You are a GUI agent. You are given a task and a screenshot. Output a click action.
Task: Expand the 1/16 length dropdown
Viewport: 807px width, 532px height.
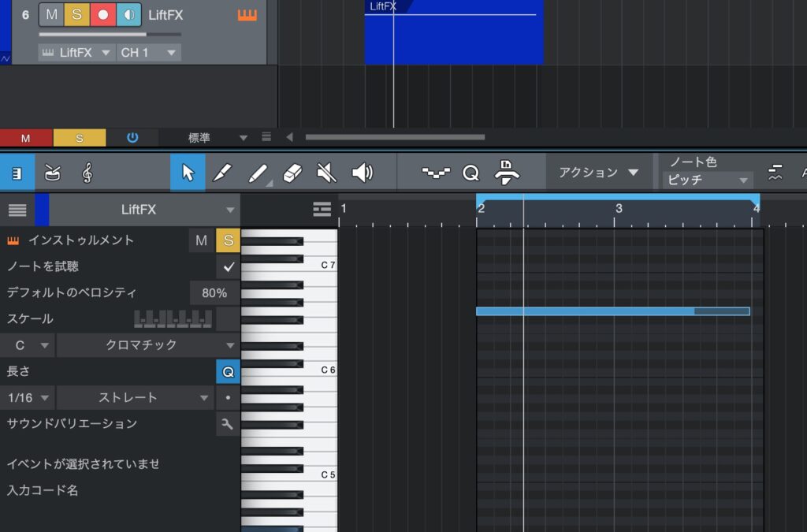pyautogui.click(x=28, y=398)
